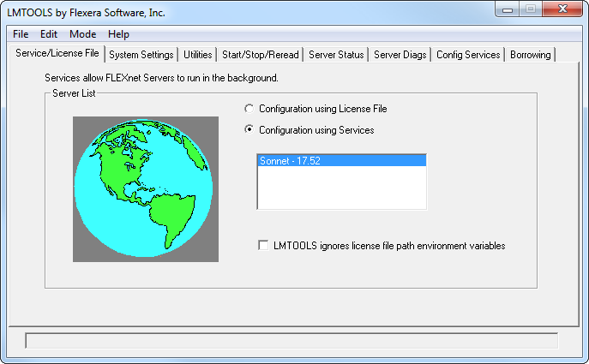
Task: Minimize the LMTOOLS window
Action: tap(508, 9)
